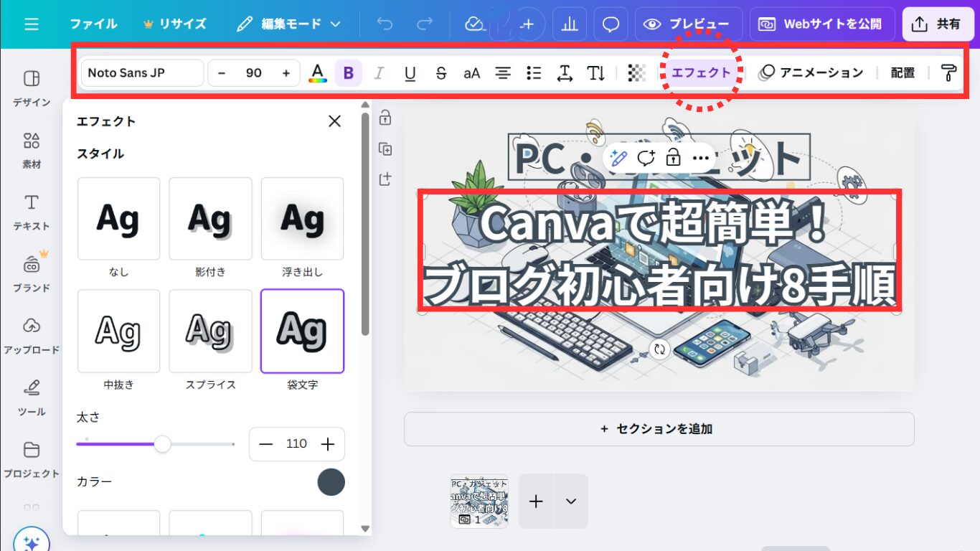
Task: Click the Canva AI sparkle button
Action: pyautogui.click(x=32, y=542)
